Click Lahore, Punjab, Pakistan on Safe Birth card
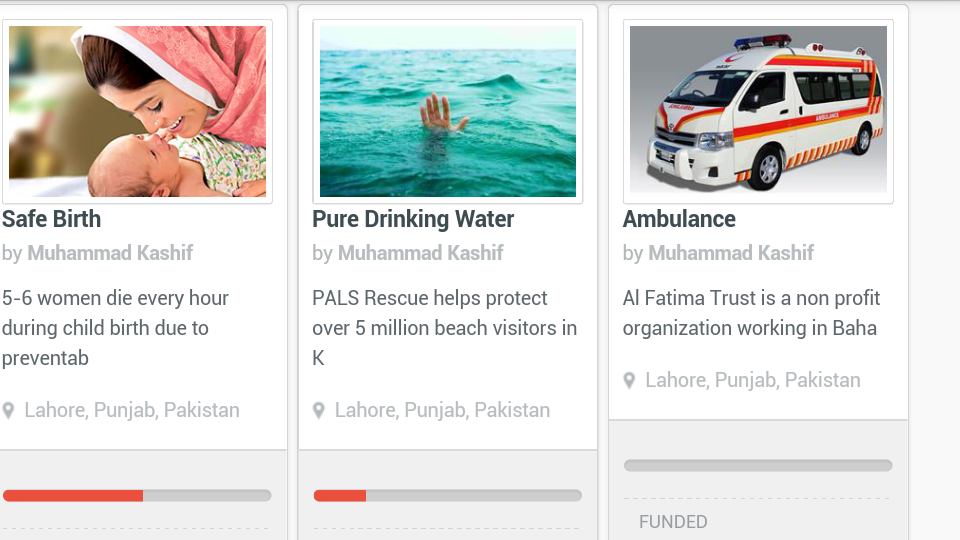 point(132,410)
